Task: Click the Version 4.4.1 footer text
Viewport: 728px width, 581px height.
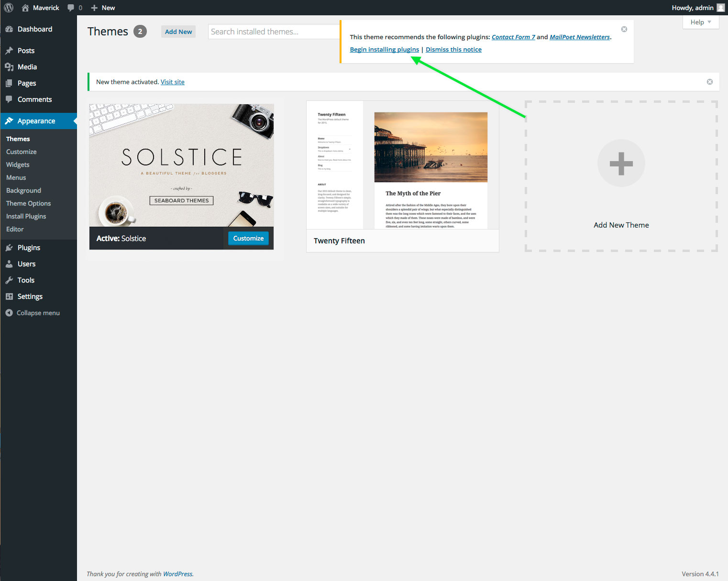Action: [700, 574]
